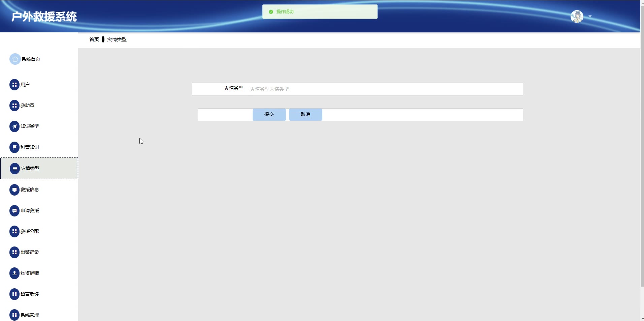Click the green success check icon
This screenshot has height=321, width=644.
pyautogui.click(x=271, y=12)
